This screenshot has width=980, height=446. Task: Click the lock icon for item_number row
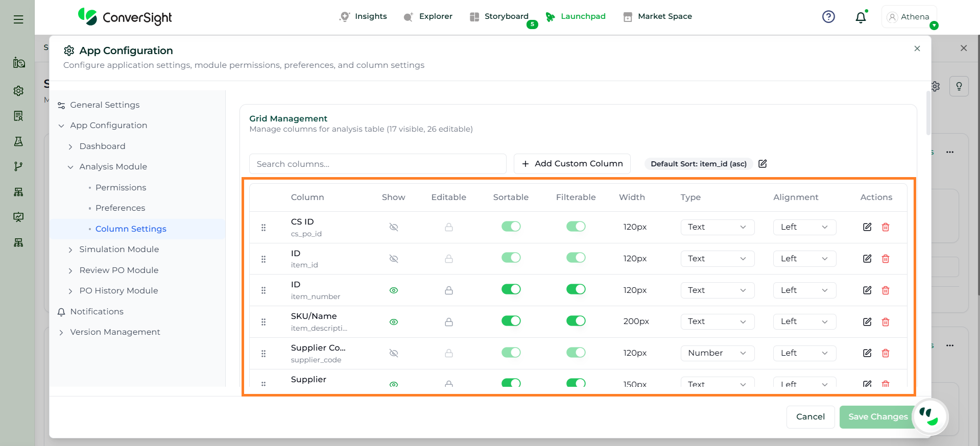pyautogui.click(x=448, y=290)
